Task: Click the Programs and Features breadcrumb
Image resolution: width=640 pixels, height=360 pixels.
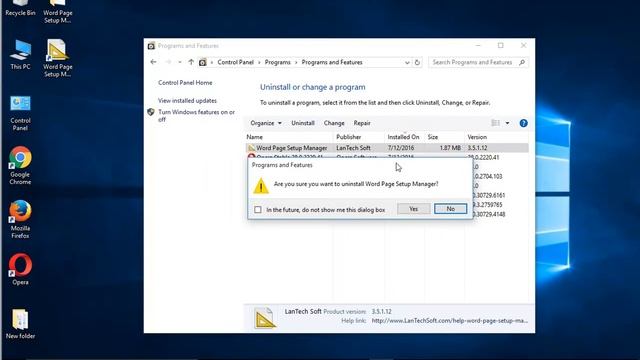Action: click(332, 62)
